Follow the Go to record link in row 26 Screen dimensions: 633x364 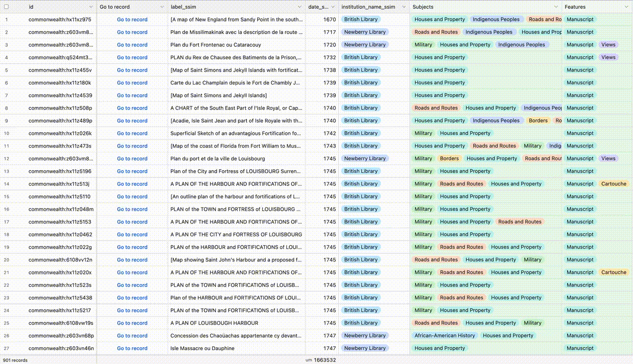pyautogui.click(x=132, y=336)
